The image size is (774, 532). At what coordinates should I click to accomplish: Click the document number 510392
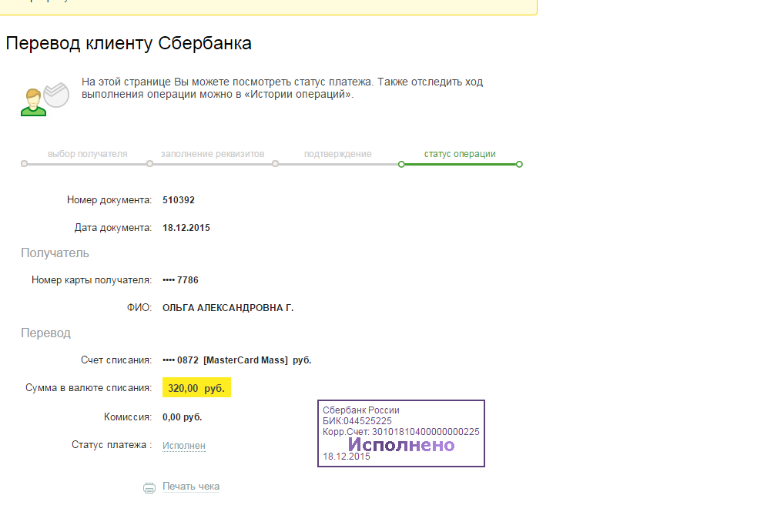(x=179, y=200)
